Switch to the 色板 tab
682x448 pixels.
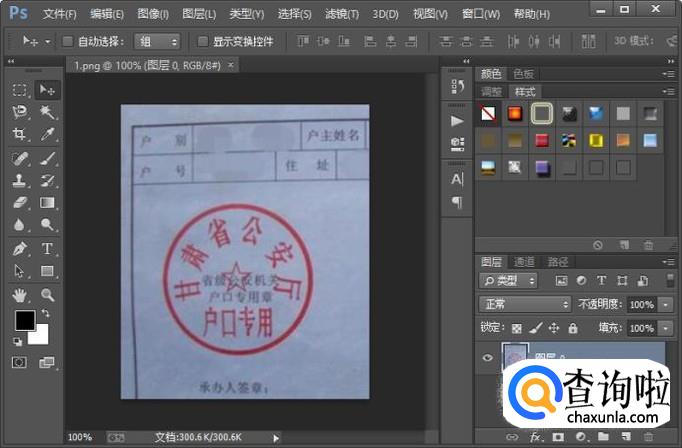click(x=523, y=74)
